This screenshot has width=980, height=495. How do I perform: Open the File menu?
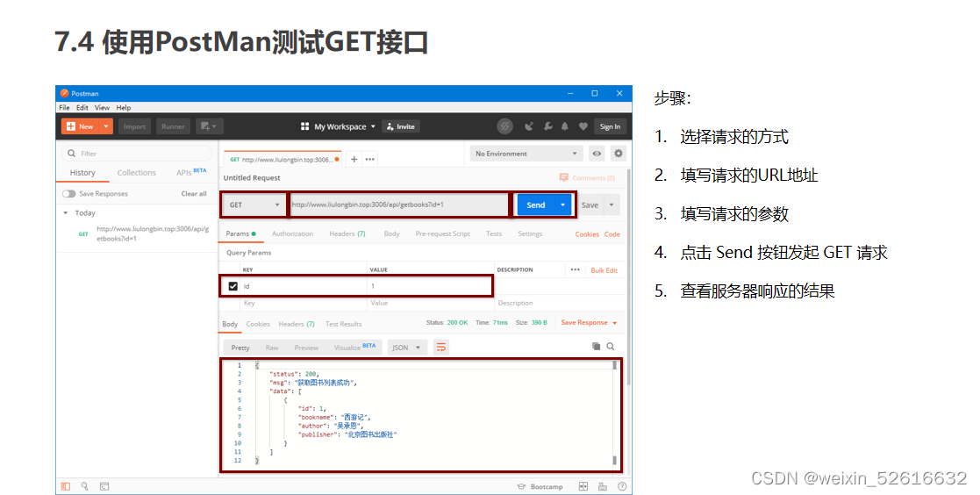[x=64, y=107]
